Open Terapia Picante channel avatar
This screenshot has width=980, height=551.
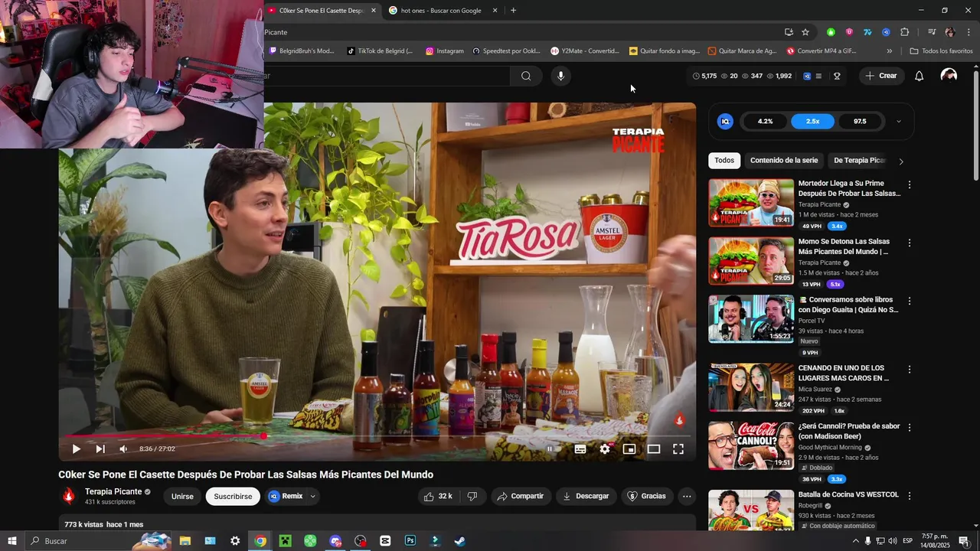pos(68,496)
